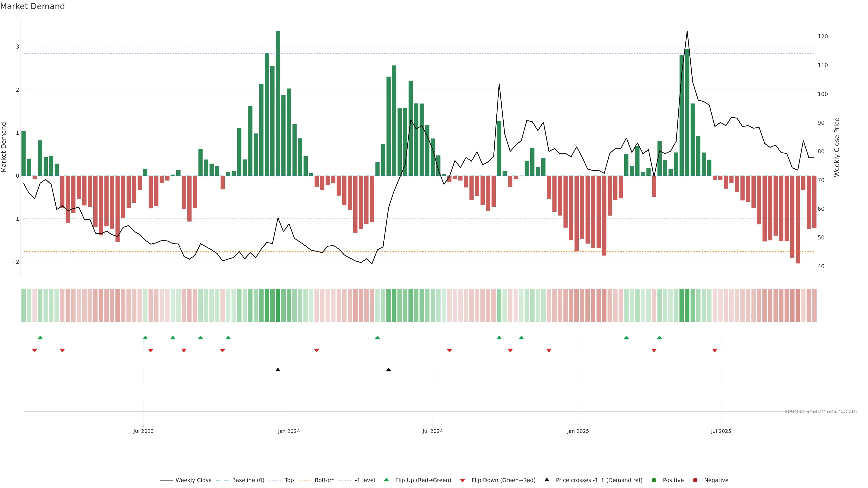
Task: Click the Top legend label
Action: coord(289,480)
